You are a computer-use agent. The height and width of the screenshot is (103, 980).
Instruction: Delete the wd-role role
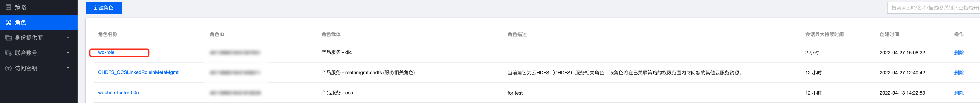tap(959, 53)
